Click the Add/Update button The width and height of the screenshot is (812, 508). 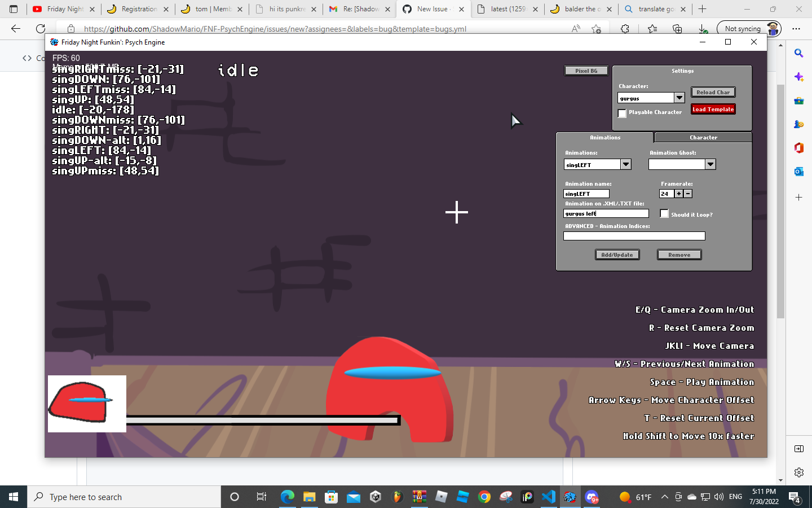(x=617, y=255)
